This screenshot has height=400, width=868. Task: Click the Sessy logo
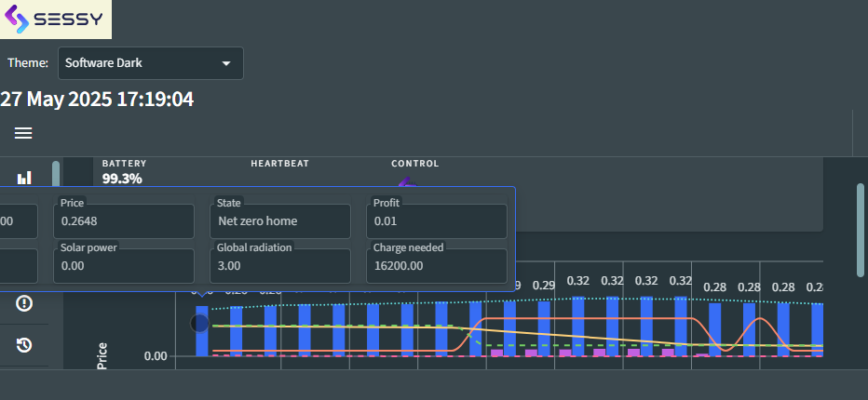coord(55,20)
